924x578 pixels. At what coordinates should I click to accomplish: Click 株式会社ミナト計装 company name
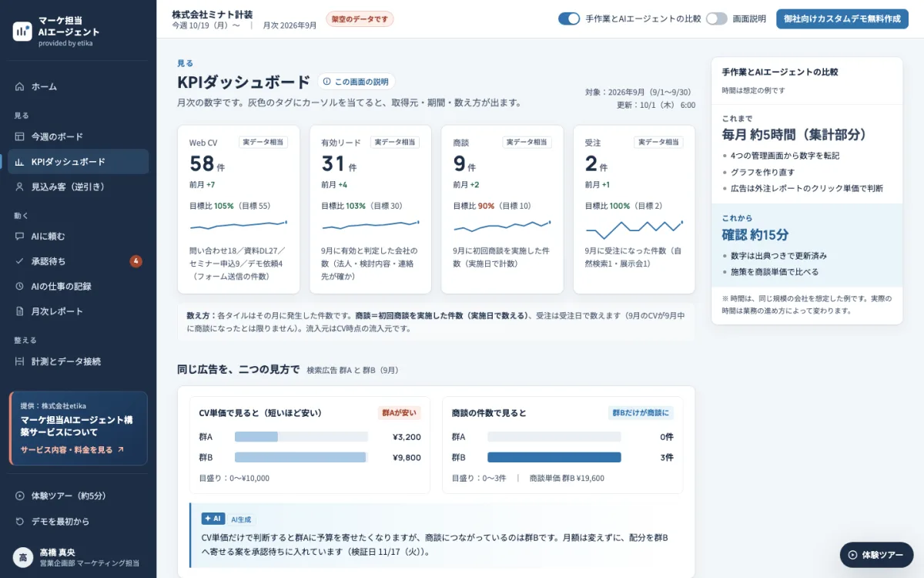pos(212,14)
